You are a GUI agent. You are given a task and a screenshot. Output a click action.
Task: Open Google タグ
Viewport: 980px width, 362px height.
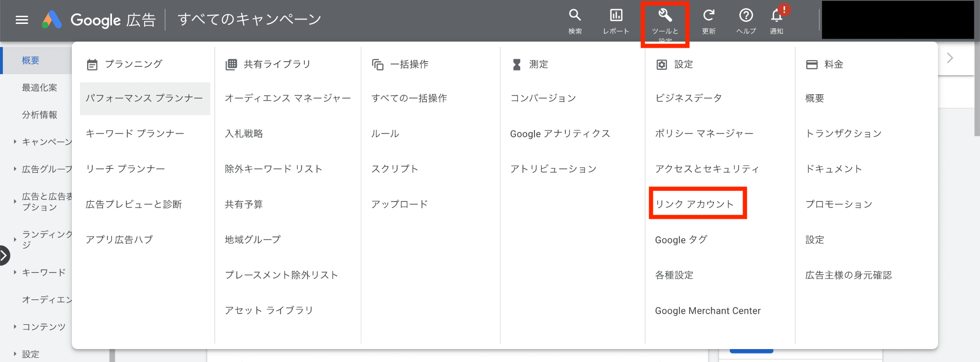pos(681,240)
